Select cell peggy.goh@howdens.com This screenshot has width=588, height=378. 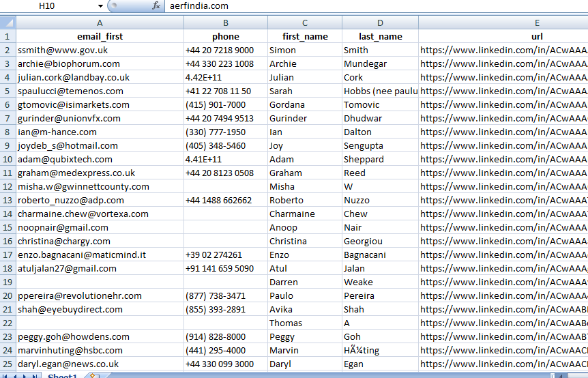[100, 337]
